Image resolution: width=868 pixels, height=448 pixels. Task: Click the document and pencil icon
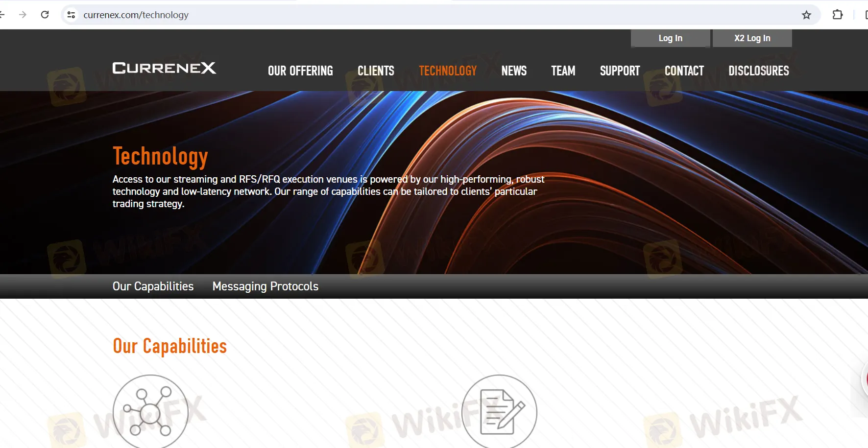click(x=499, y=412)
